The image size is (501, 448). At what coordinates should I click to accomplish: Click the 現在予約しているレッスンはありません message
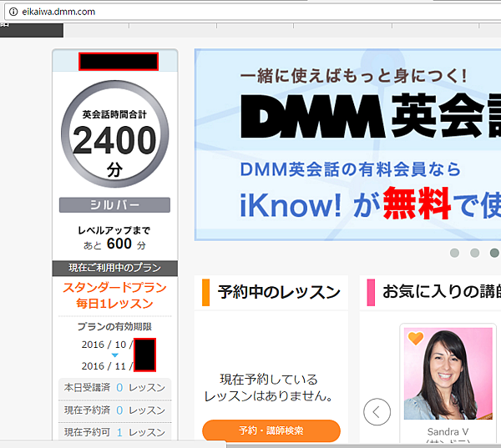[x=269, y=388]
